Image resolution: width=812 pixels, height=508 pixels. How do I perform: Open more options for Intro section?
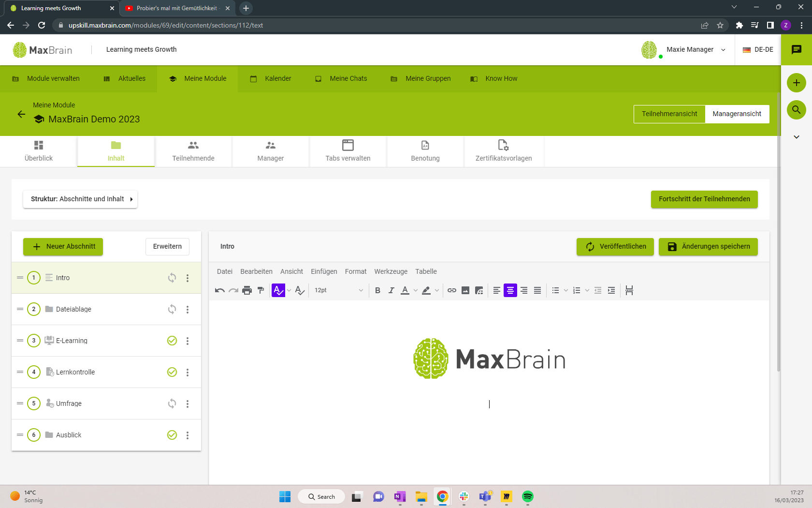[x=188, y=278]
